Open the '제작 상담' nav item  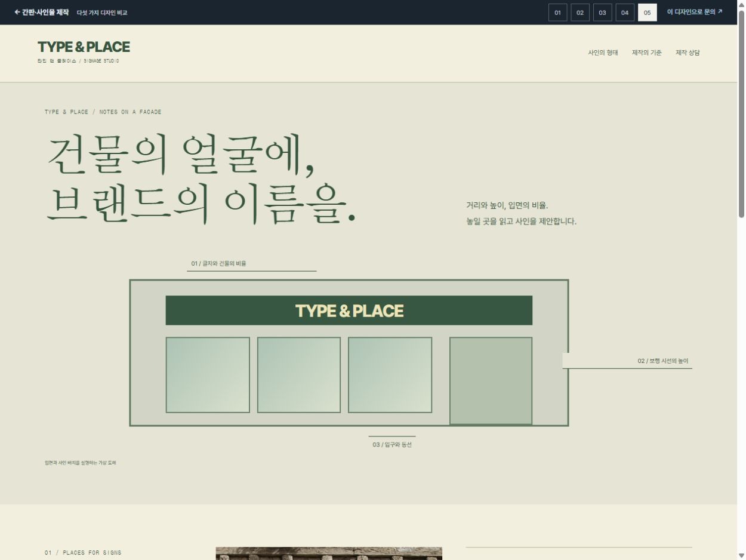(688, 53)
